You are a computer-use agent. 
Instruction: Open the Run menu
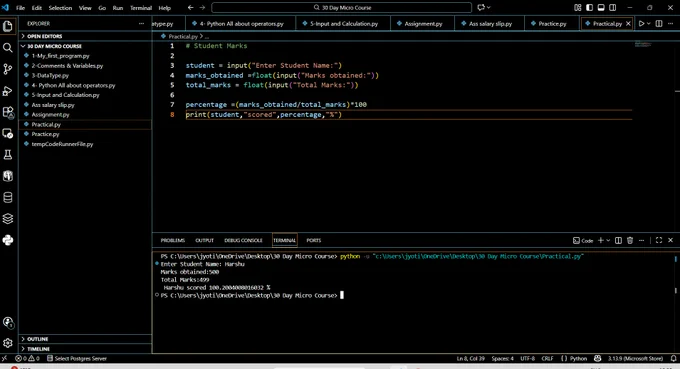(x=118, y=8)
